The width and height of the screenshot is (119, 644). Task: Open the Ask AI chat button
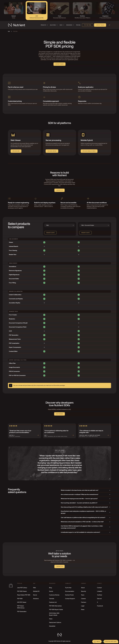pos(97,641)
